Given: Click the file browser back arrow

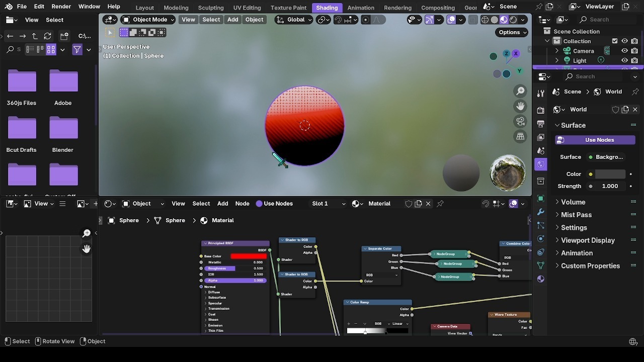Looking at the screenshot, I should click(10, 36).
